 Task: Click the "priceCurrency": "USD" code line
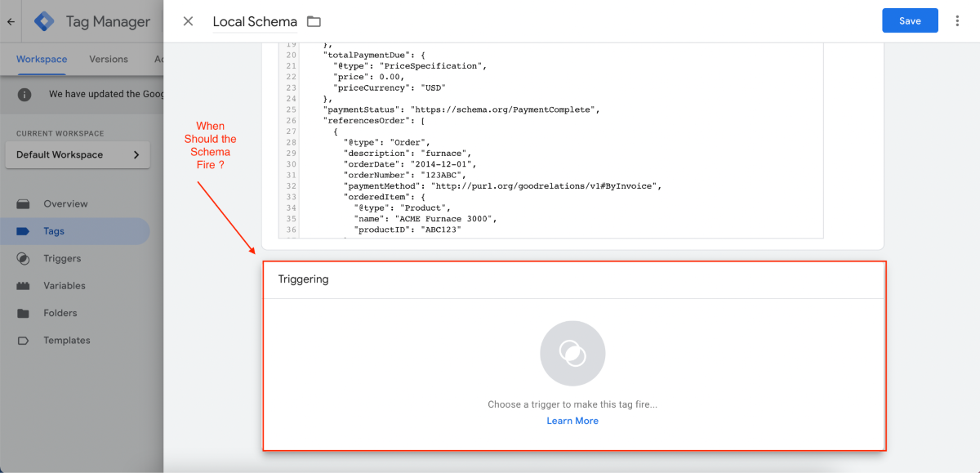pos(389,87)
